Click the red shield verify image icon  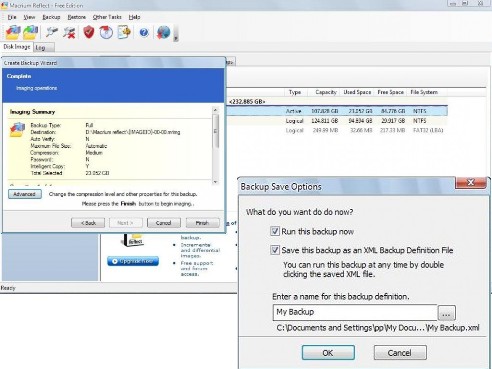click(x=89, y=32)
